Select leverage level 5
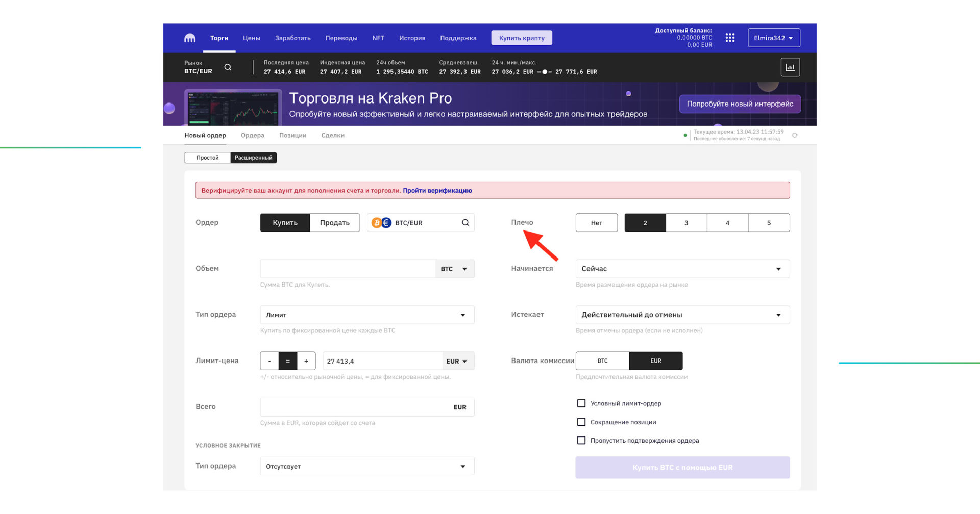 (769, 222)
